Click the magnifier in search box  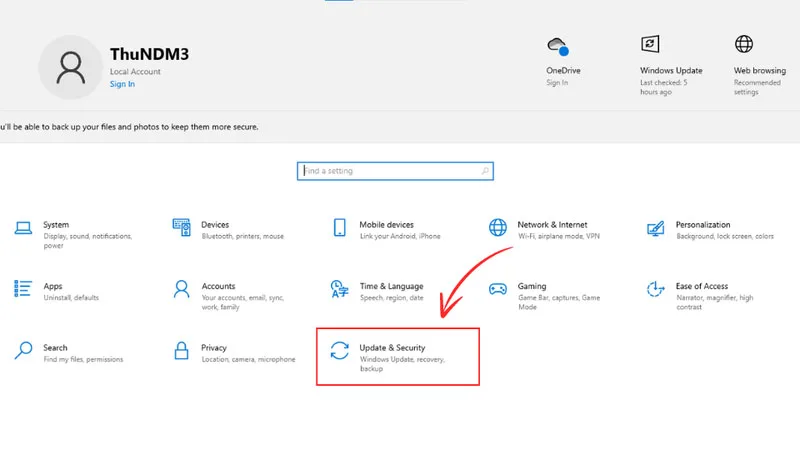tap(485, 171)
